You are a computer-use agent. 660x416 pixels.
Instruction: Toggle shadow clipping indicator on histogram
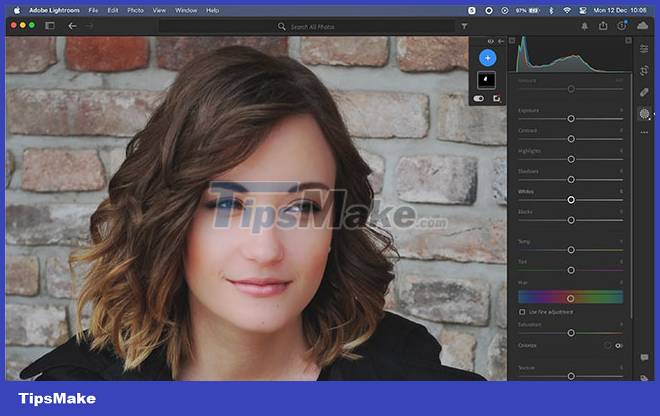pyautogui.click(x=512, y=40)
